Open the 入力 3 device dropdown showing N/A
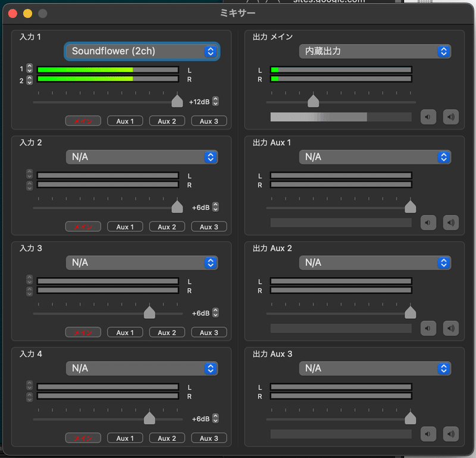 (142, 262)
